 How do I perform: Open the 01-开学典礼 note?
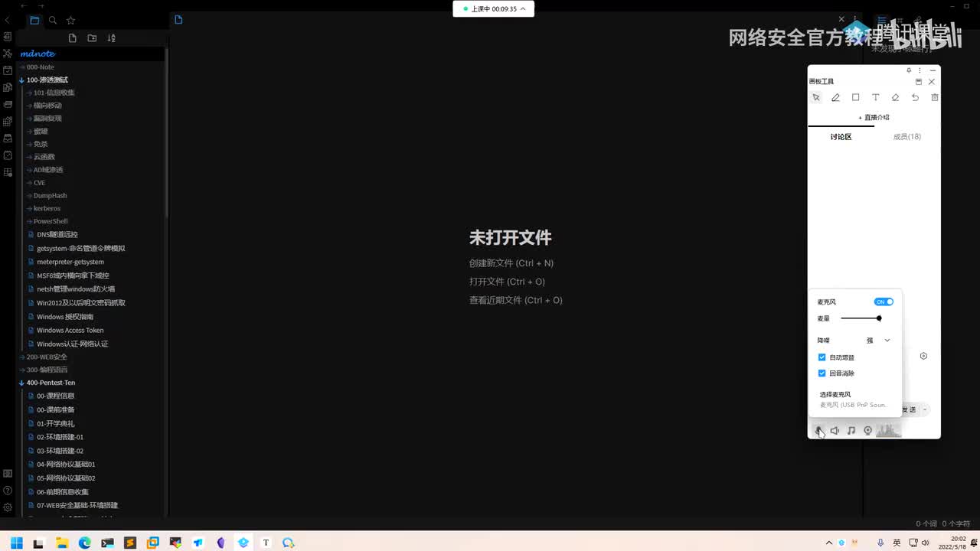click(x=55, y=423)
